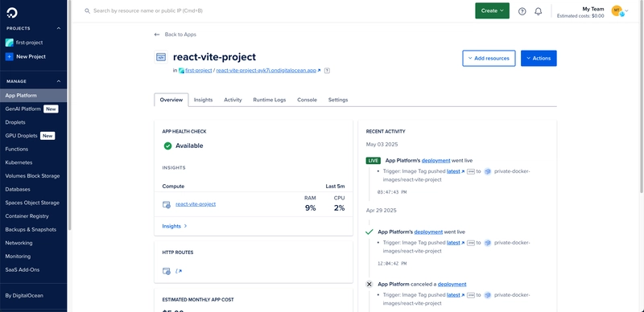Click the green checkmark on Apr 29 deployment
The height and width of the screenshot is (312, 644).
pyautogui.click(x=369, y=232)
